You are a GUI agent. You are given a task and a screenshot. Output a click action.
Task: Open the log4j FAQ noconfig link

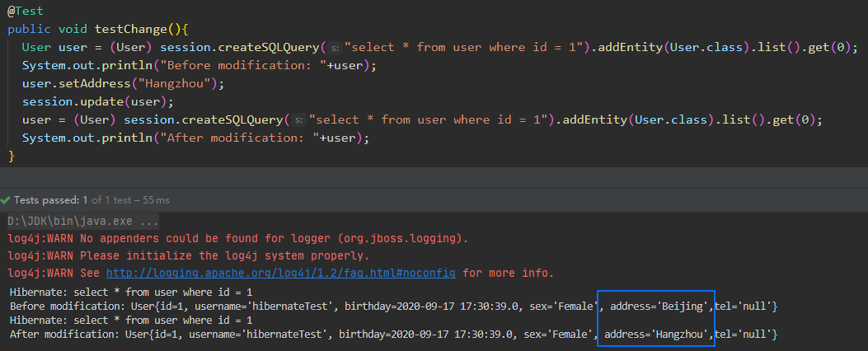pyautogui.click(x=282, y=273)
